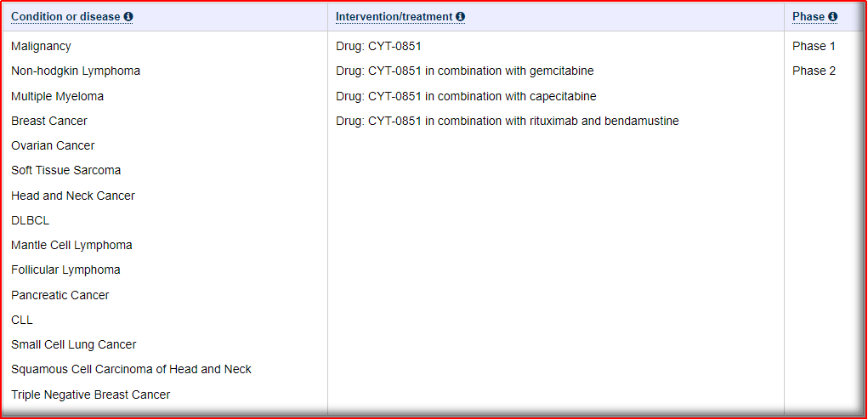Image resolution: width=868 pixels, height=420 pixels.
Task: Click the CLL condition entry
Action: (x=22, y=320)
